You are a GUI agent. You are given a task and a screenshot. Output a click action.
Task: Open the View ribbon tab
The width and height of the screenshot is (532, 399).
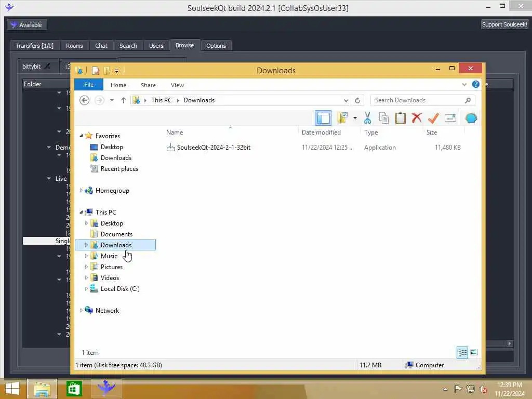click(x=178, y=85)
